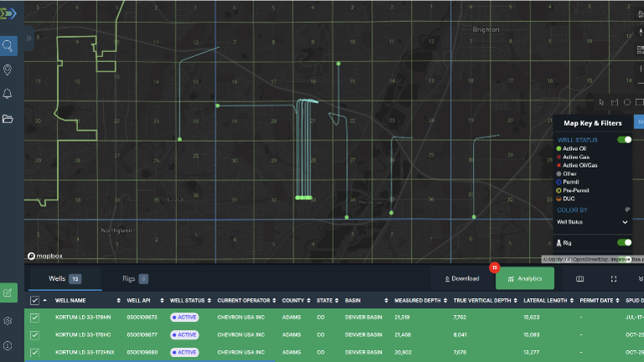Screen dimensions: 644x362
Task: Click the Measured Depth column header
Action: coord(417,300)
